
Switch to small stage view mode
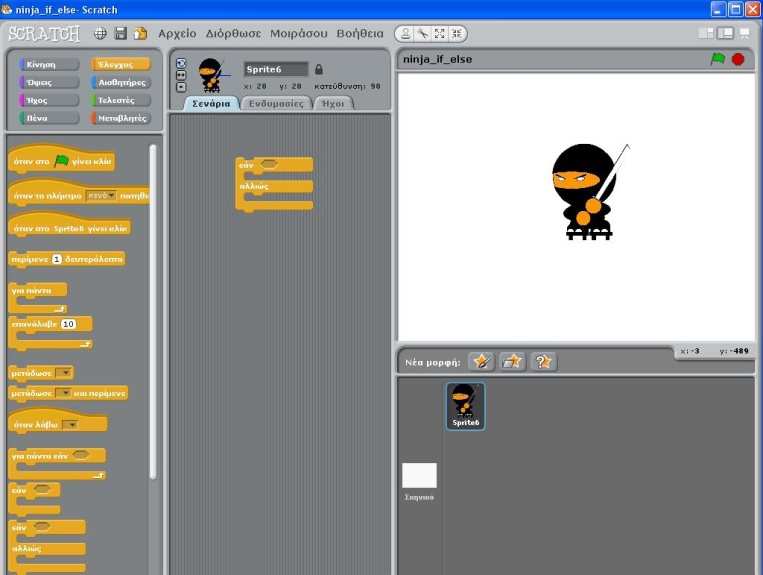706,33
